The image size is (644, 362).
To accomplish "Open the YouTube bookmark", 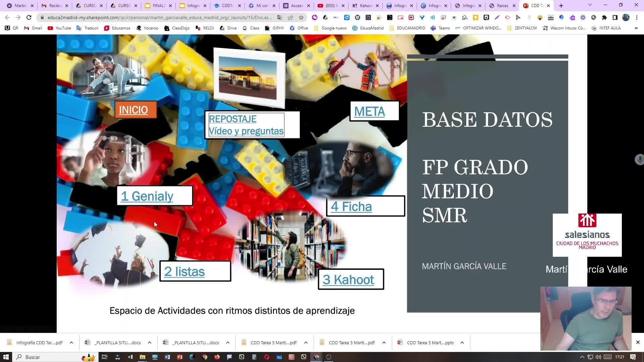I will click(x=59, y=28).
